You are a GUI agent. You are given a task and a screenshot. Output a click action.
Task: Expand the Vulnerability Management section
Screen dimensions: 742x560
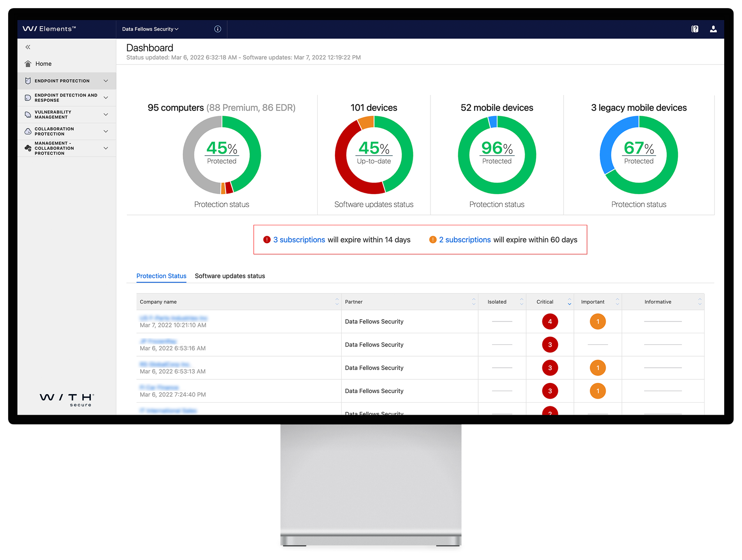click(106, 114)
